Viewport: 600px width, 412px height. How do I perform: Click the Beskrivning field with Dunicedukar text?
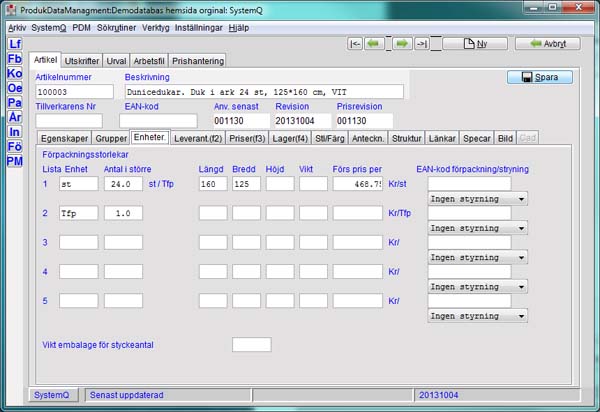pos(264,92)
